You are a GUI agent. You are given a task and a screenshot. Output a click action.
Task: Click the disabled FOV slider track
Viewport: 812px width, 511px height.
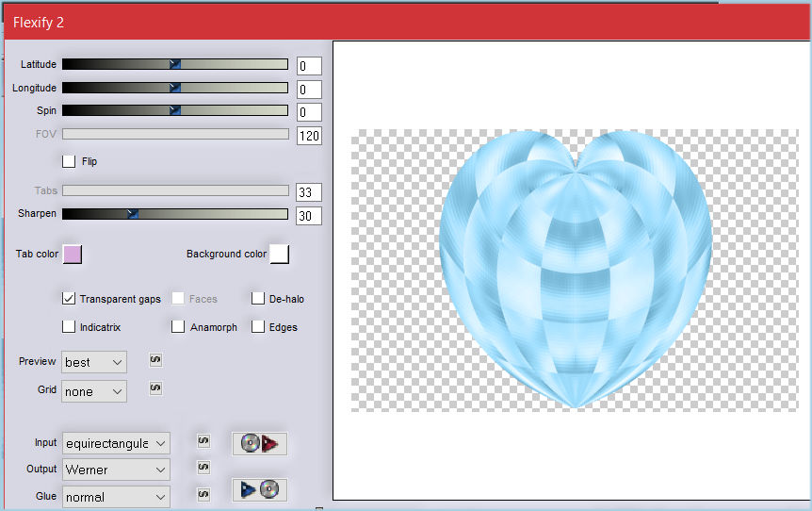(x=175, y=134)
